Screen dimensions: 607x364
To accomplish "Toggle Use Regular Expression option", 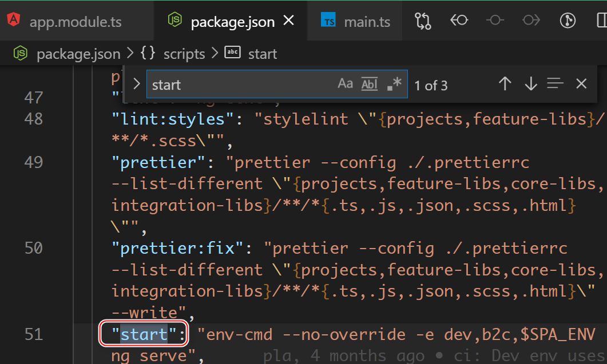I will coord(394,85).
